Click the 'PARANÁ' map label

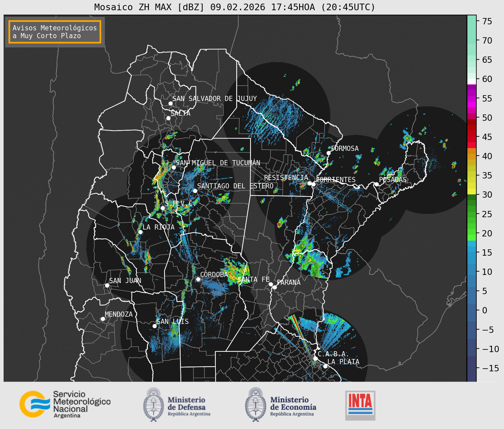click(289, 282)
